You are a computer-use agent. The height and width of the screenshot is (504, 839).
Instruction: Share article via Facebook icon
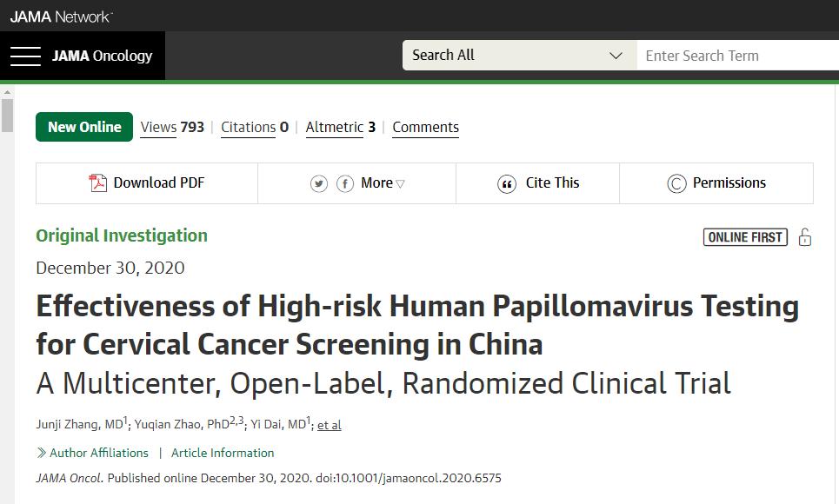click(345, 183)
